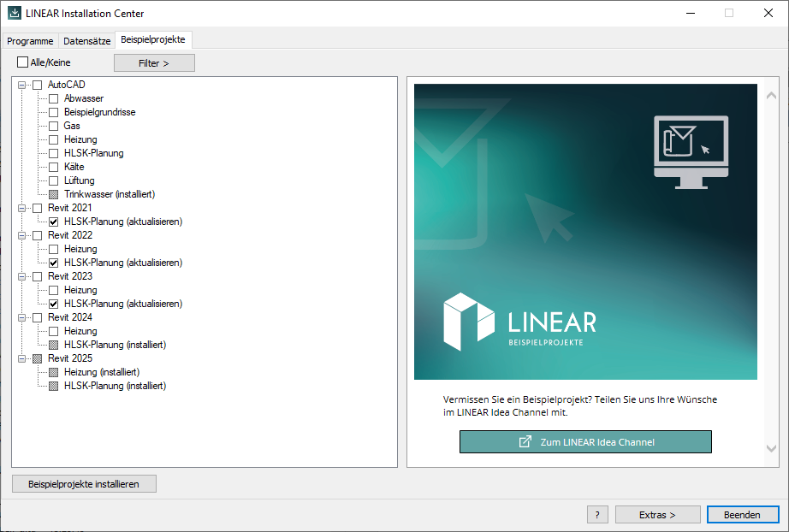Check the Kälte checkbox
Viewport: 789px width, 532px height.
click(53, 167)
